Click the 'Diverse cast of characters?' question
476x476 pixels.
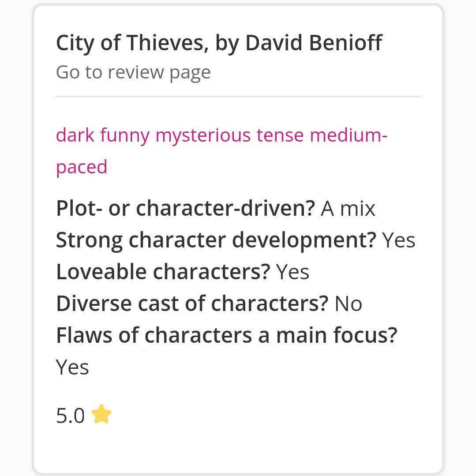[x=192, y=304]
